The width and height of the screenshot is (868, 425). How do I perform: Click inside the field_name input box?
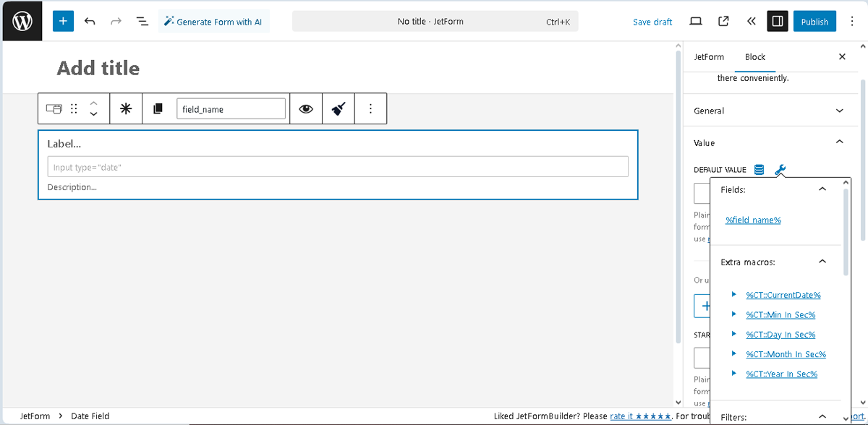[231, 108]
